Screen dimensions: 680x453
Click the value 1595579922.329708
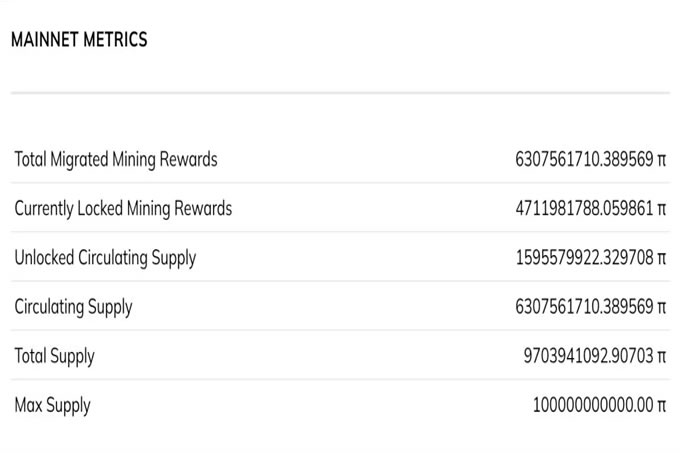pyautogui.click(x=584, y=258)
